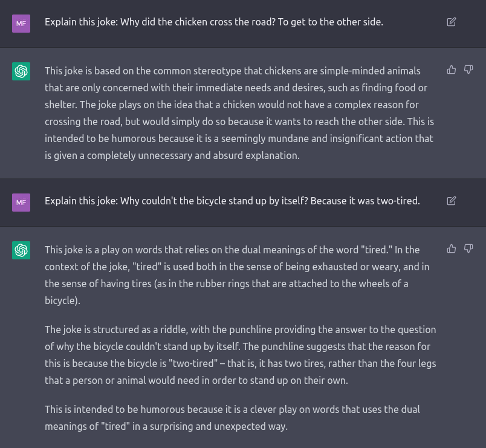Select the bicycle two-tired prompt text
Viewport: 486px width, 448px height.
(x=232, y=201)
